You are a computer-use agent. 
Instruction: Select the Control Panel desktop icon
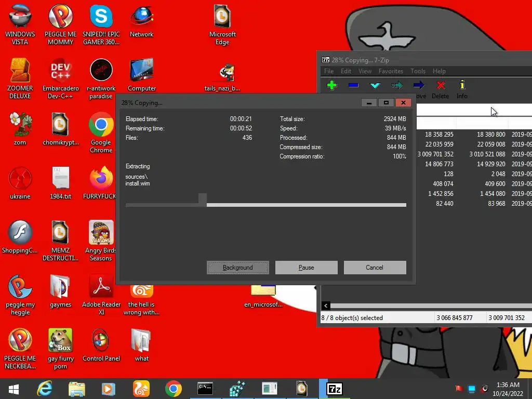tap(101, 345)
